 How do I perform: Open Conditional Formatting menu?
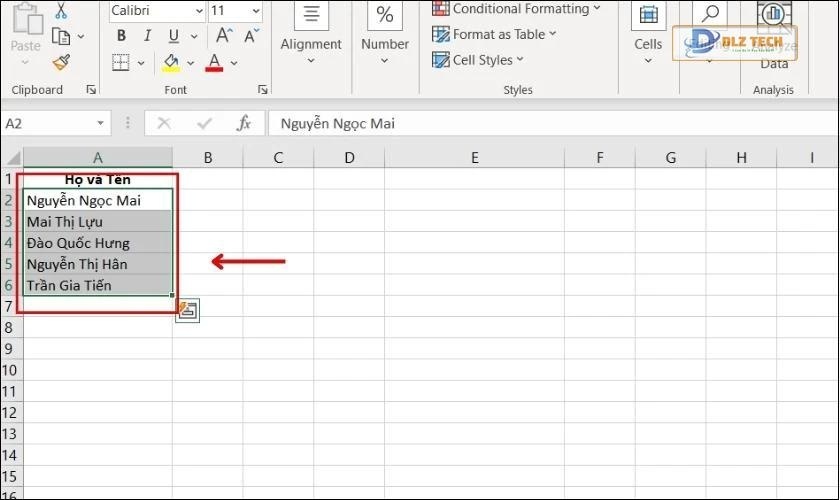(517, 9)
